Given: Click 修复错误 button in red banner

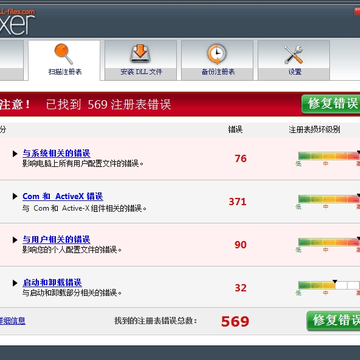Looking at the screenshot, I should (x=331, y=104).
